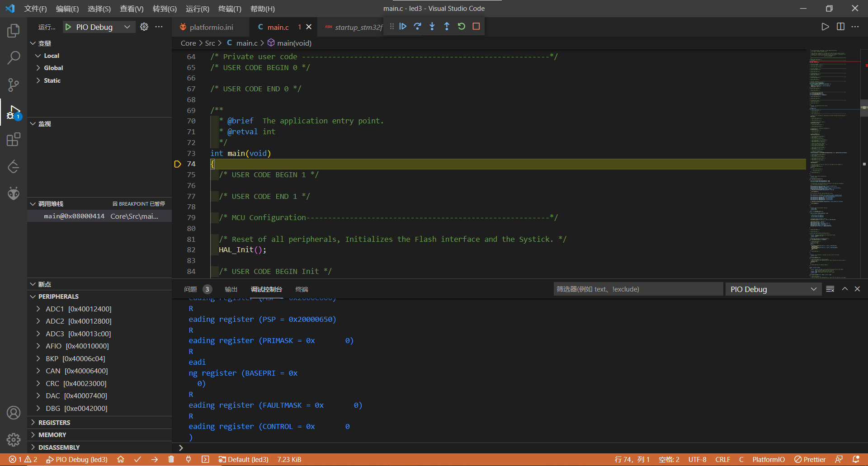
Task: Step into the function with debug toolbar
Action: (432, 26)
